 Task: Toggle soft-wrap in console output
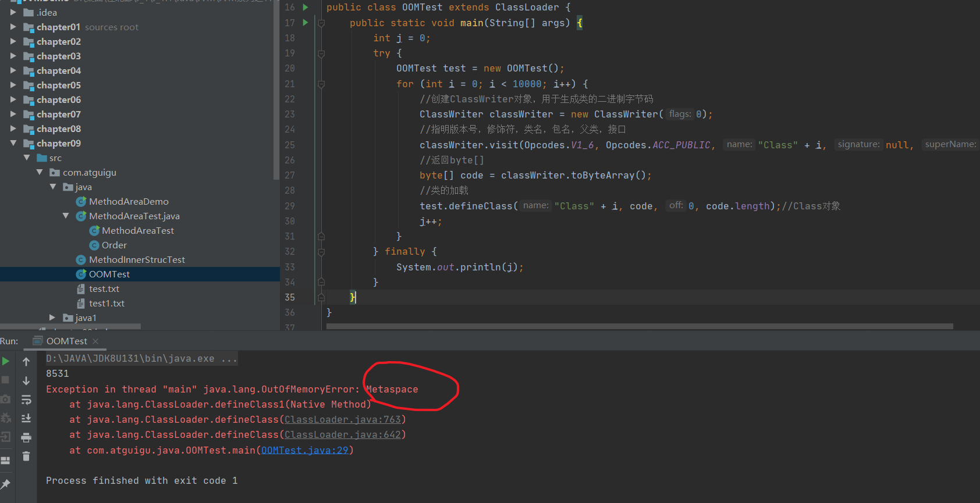click(x=26, y=399)
